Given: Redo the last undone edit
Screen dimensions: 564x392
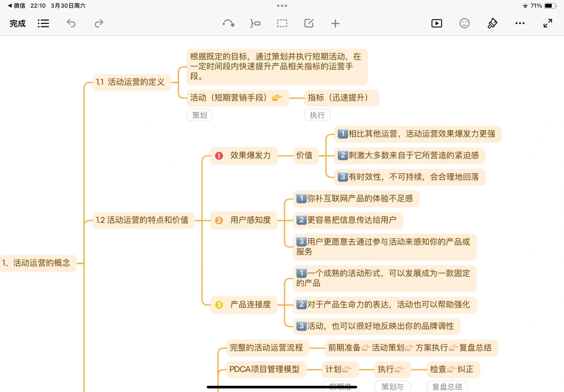Looking at the screenshot, I should pyautogui.click(x=99, y=24).
